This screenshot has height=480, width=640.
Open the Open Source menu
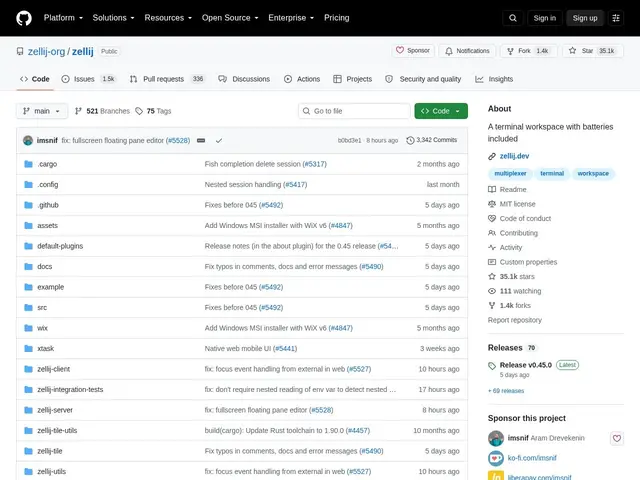pos(230,18)
